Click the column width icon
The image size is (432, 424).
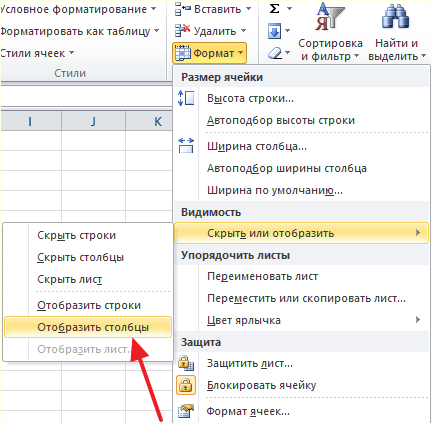click(x=186, y=146)
